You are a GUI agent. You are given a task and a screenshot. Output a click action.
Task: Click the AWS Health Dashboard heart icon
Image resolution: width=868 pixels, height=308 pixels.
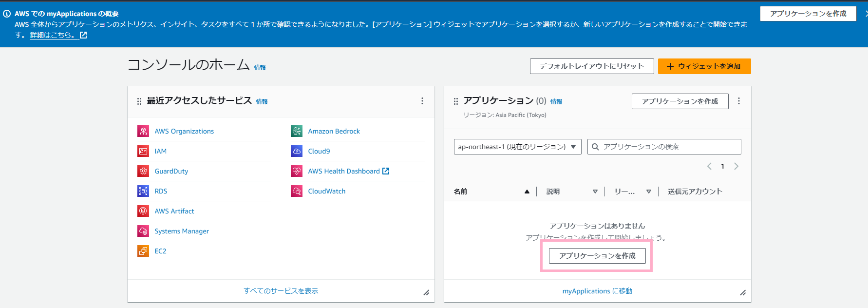(297, 171)
